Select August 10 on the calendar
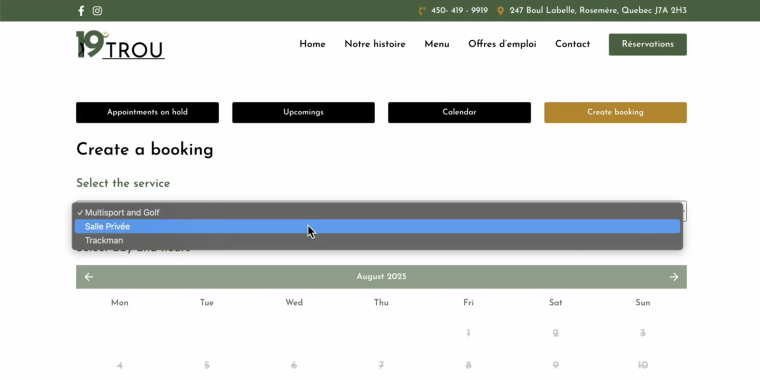Viewport: 760px width, 380px height. tap(643, 365)
